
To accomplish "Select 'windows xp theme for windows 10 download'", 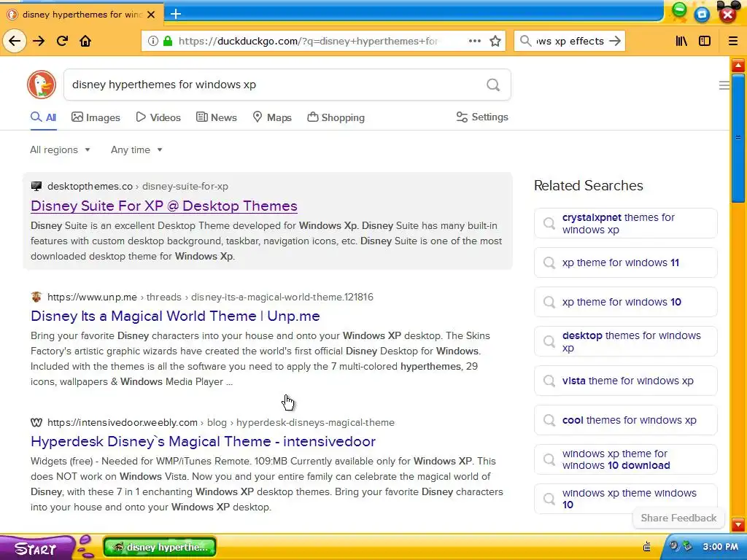I will tap(625, 459).
